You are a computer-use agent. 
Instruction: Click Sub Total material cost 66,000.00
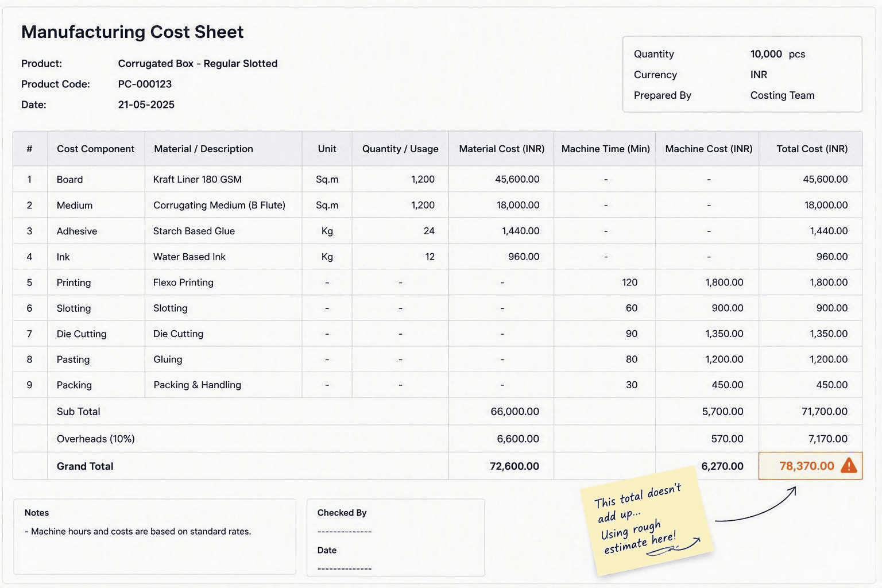coord(514,412)
